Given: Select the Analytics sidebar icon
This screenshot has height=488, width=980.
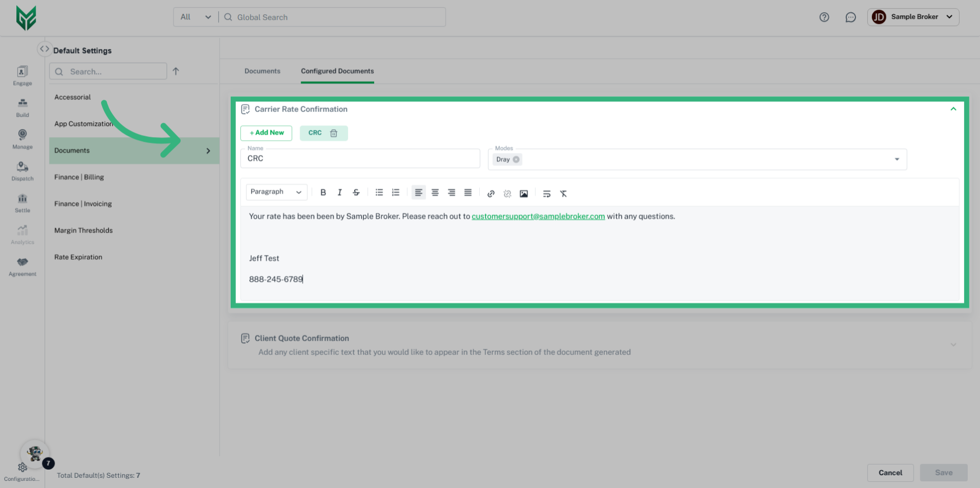Looking at the screenshot, I should coord(22,235).
